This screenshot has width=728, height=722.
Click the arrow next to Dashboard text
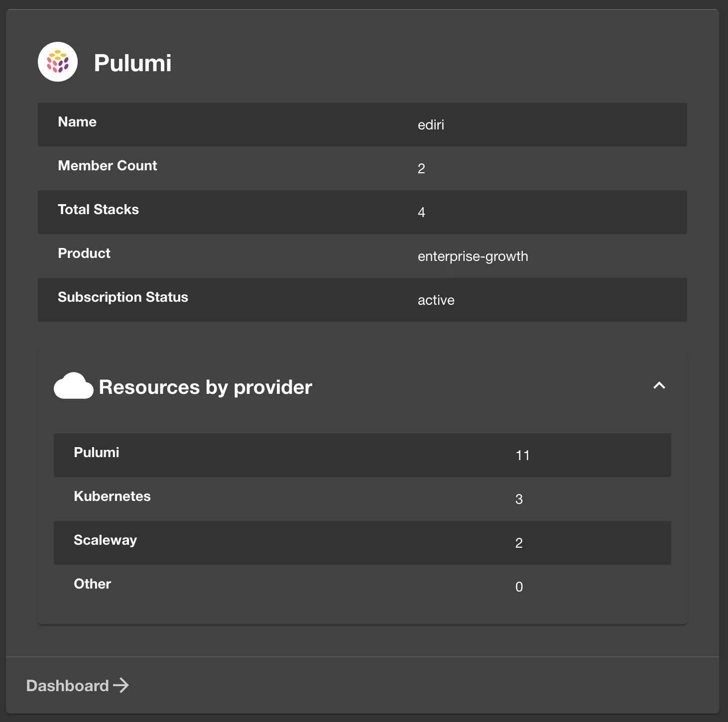pos(121,686)
